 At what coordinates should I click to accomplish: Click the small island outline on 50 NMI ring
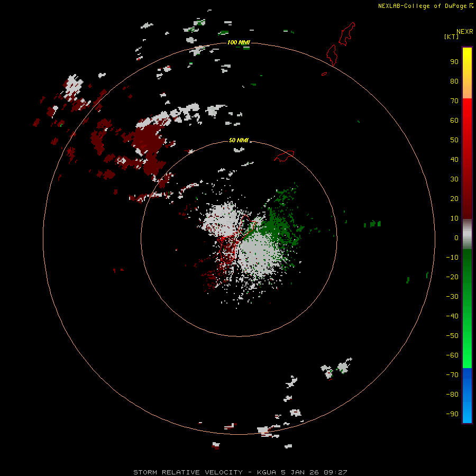point(284,156)
